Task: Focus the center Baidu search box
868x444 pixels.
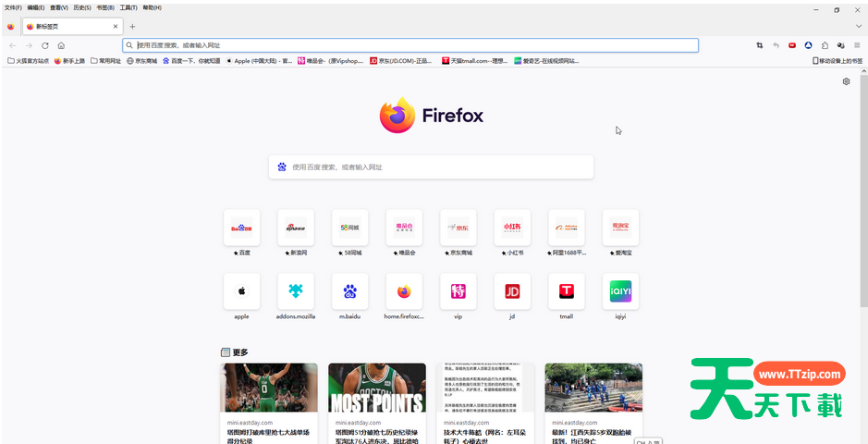Action: pyautogui.click(x=432, y=166)
